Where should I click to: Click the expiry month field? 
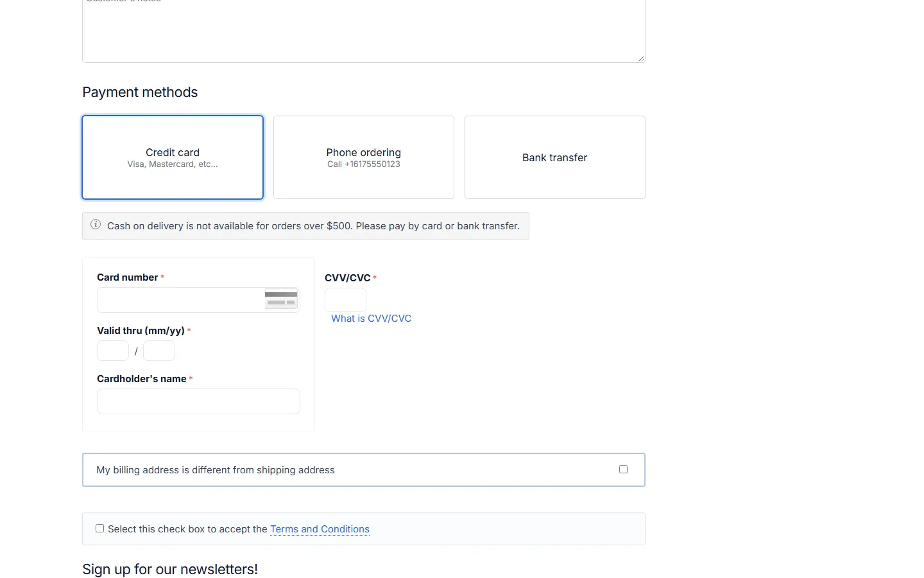tap(113, 351)
